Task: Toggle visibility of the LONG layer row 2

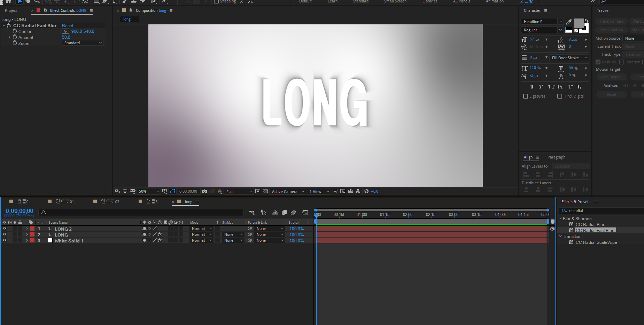Action: pos(5,235)
